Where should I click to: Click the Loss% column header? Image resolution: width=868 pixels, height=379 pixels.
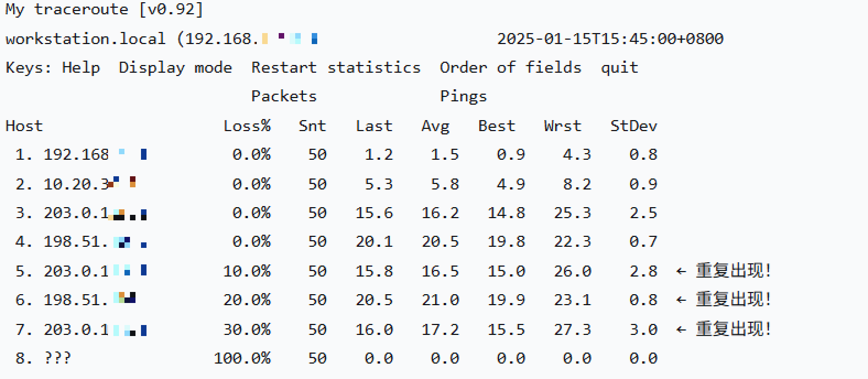247,126
